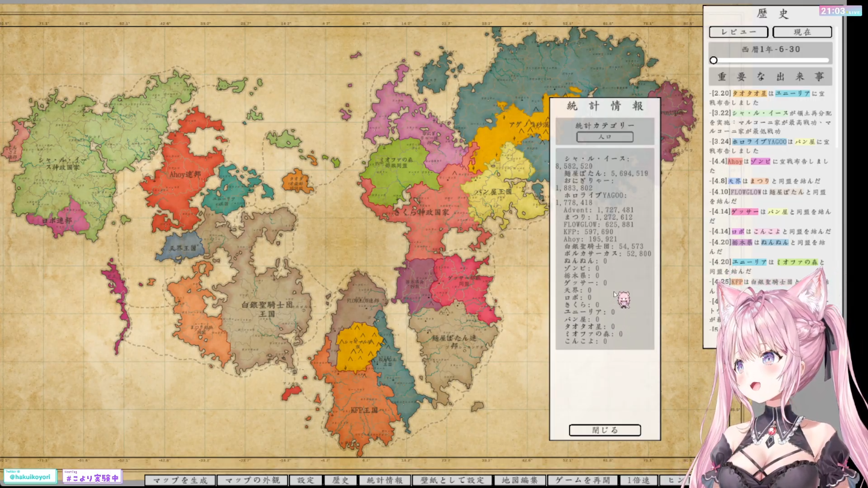Select the ゾンビ: 0 row
This screenshot has height=488, width=868.
[x=581, y=268]
